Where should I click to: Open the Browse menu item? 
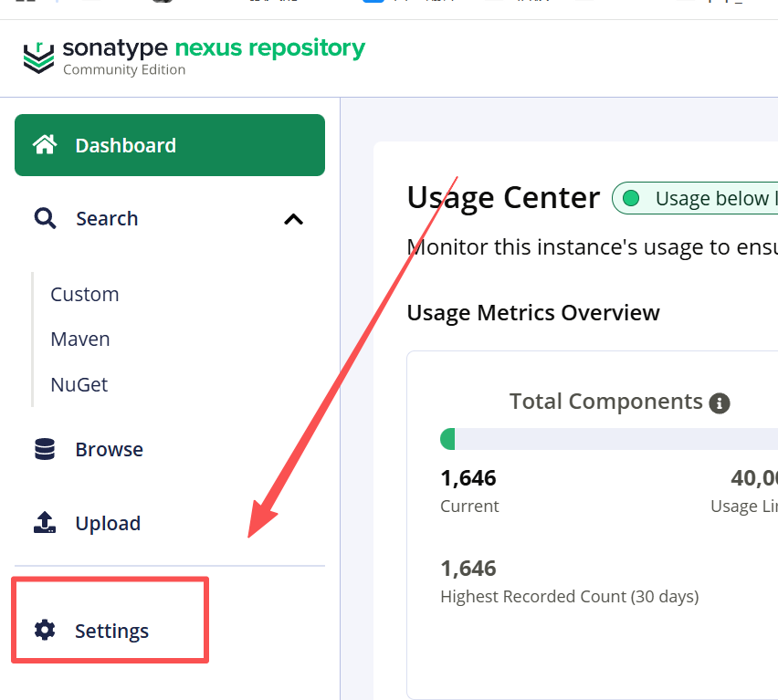[x=170, y=450]
